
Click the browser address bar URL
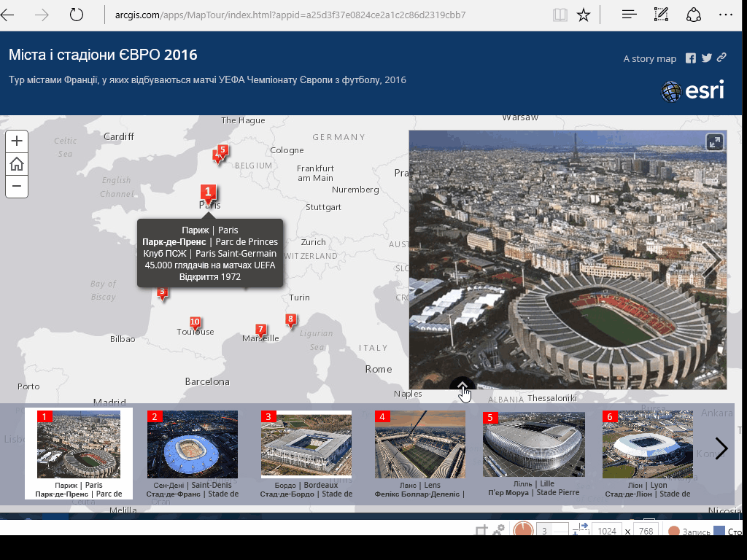tap(290, 15)
